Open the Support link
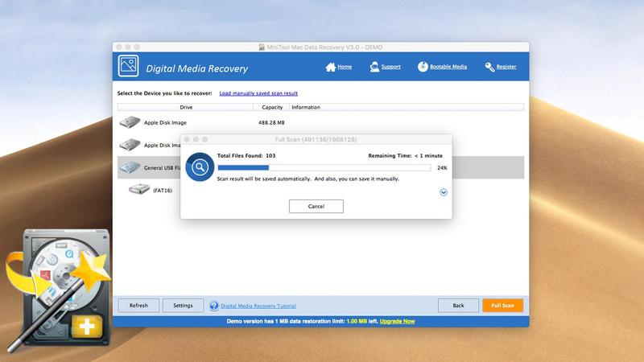The height and width of the screenshot is (362, 644). pos(390,67)
